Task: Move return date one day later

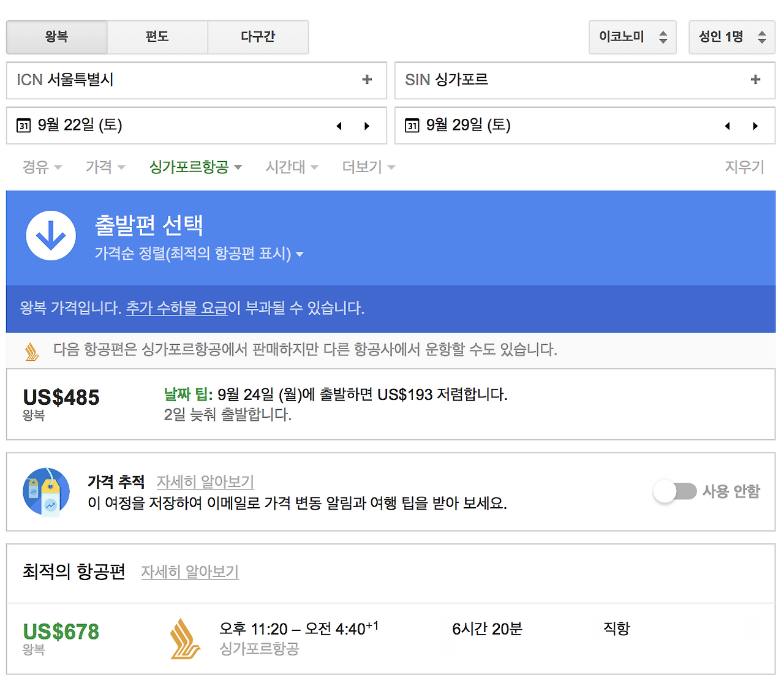Action: (755, 126)
